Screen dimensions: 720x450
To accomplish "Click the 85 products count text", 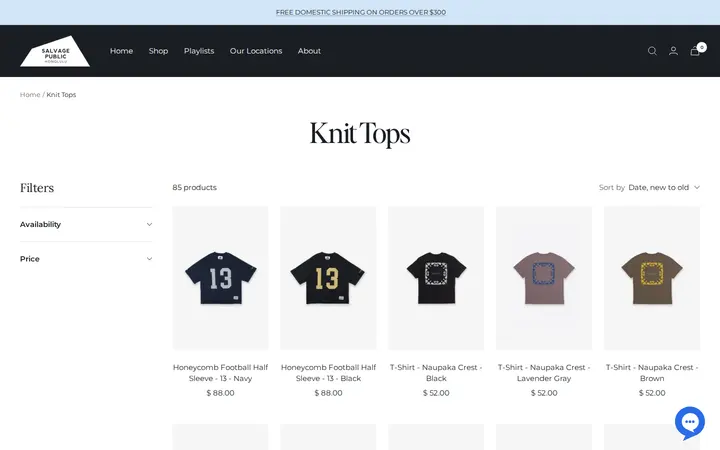I will coord(195,187).
